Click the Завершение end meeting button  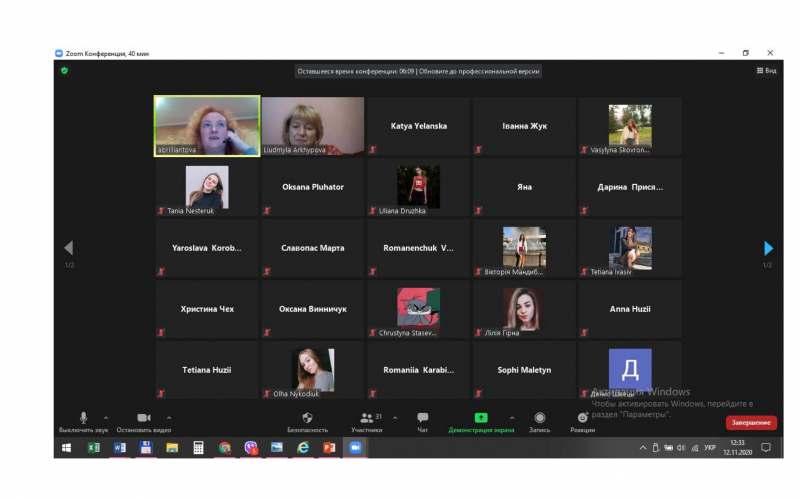750,423
